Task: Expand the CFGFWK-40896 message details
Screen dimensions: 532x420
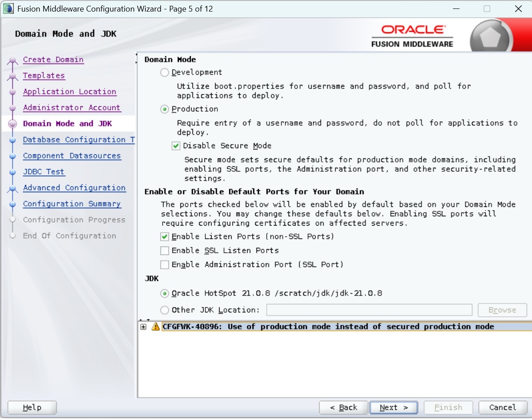Action: pos(144,327)
